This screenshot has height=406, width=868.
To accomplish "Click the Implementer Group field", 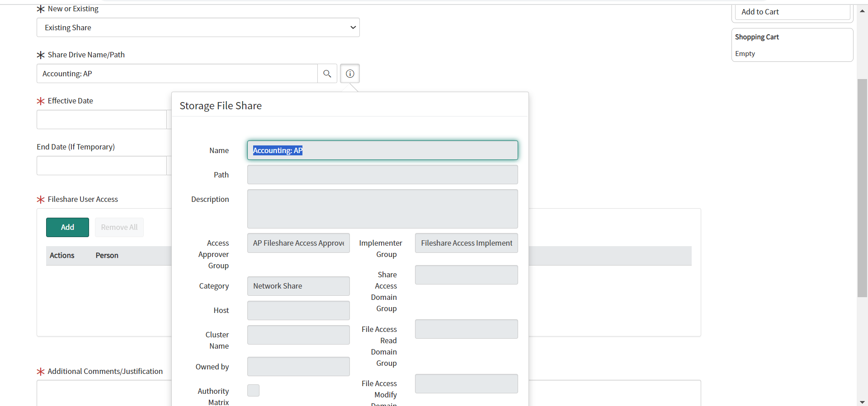I will [467, 243].
